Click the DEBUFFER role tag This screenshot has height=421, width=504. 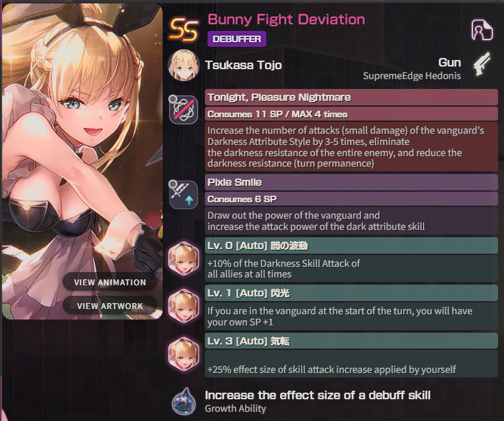coord(237,39)
